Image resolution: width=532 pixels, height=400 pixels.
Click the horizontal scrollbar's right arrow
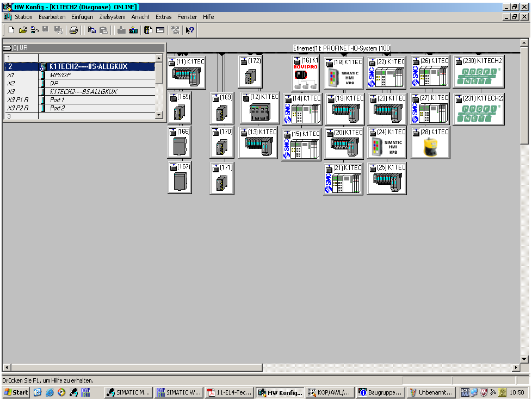click(x=516, y=367)
